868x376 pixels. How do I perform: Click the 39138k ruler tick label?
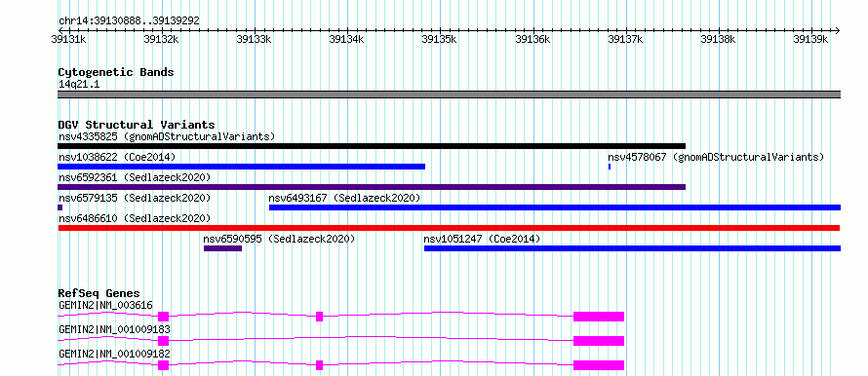point(719,39)
